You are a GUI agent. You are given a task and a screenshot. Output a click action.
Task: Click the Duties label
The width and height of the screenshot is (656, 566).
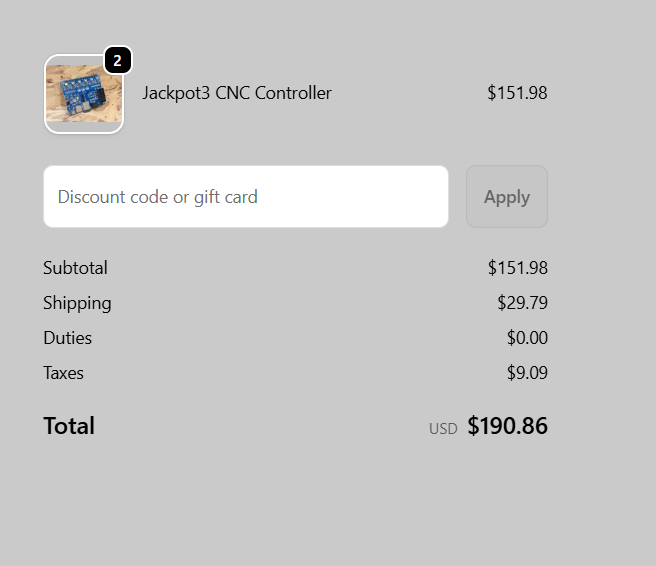click(67, 338)
